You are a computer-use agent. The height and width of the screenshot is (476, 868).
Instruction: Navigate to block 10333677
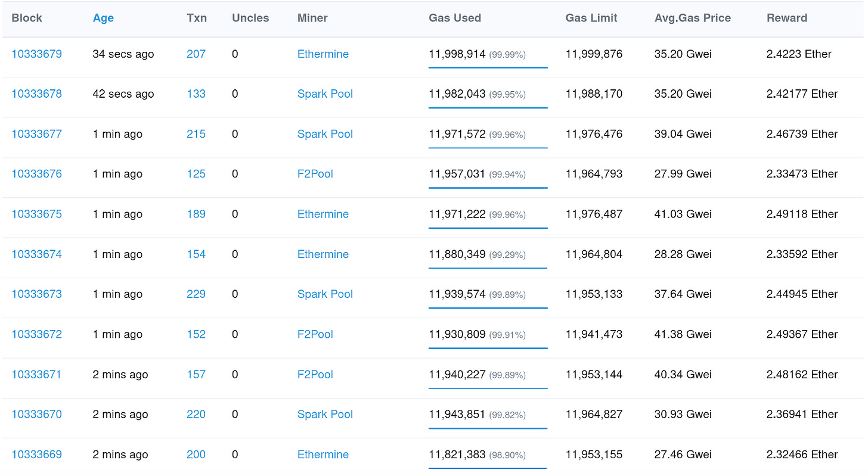point(36,134)
